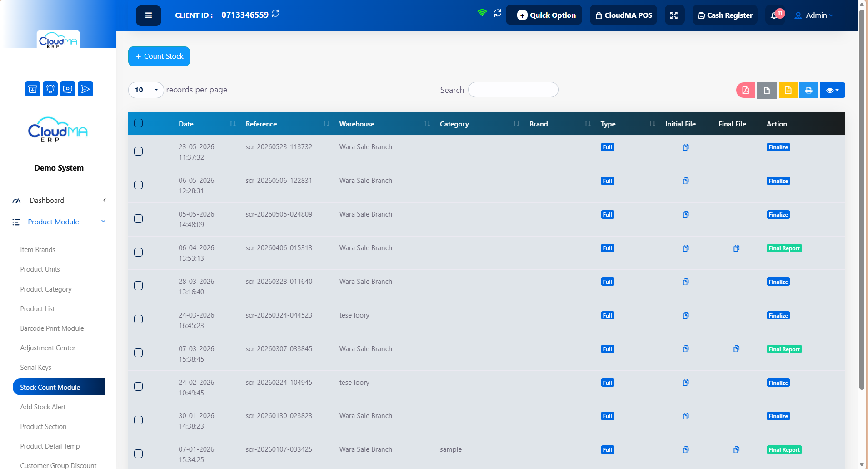Go to Product List
The image size is (868, 469).
[37, 309]
